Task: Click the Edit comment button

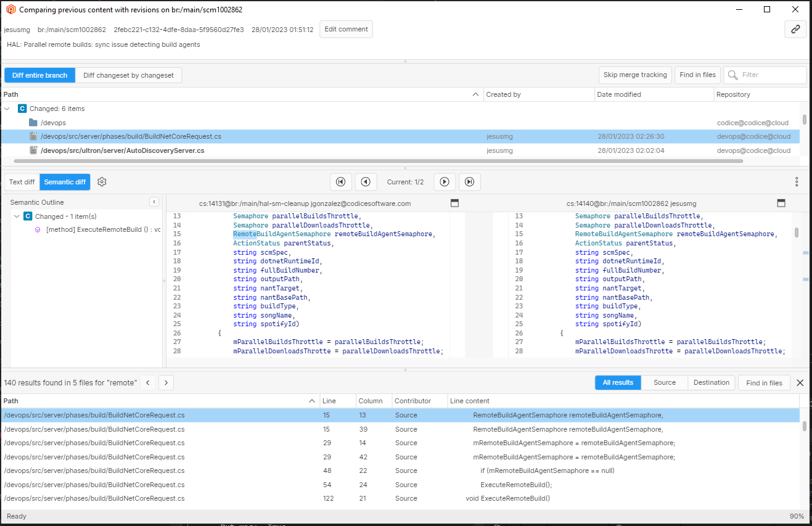Action: [x=346, y=29]
